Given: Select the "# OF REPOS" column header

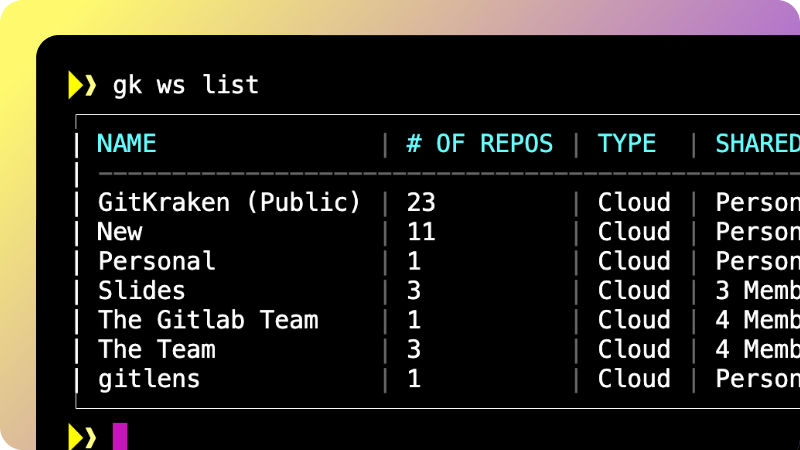Looking at the screenshot, I should click(x=479, y=144).
